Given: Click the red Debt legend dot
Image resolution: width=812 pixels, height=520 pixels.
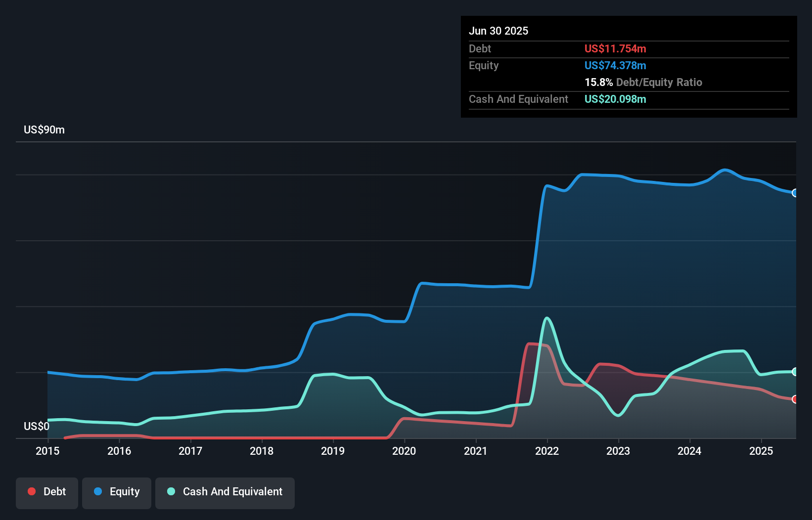Looking at the screenshot, I should pos(31,491).
